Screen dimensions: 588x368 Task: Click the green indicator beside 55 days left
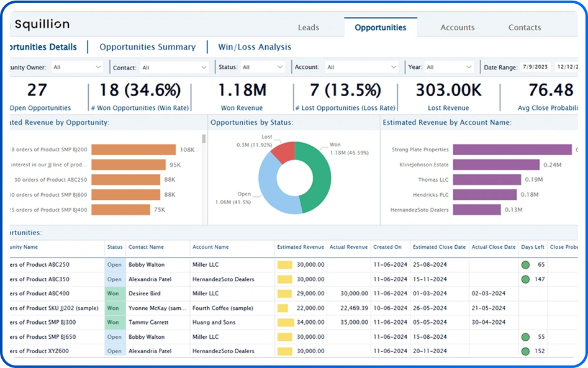[525, 337]
